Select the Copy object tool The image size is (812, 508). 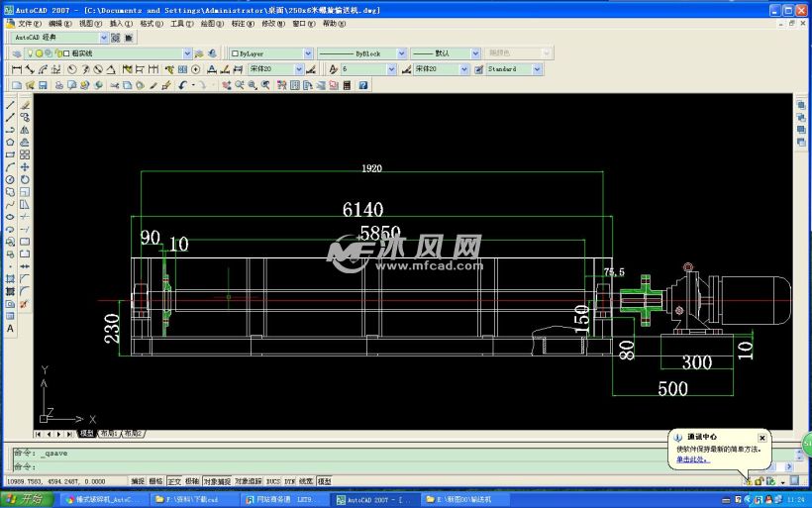25,118
